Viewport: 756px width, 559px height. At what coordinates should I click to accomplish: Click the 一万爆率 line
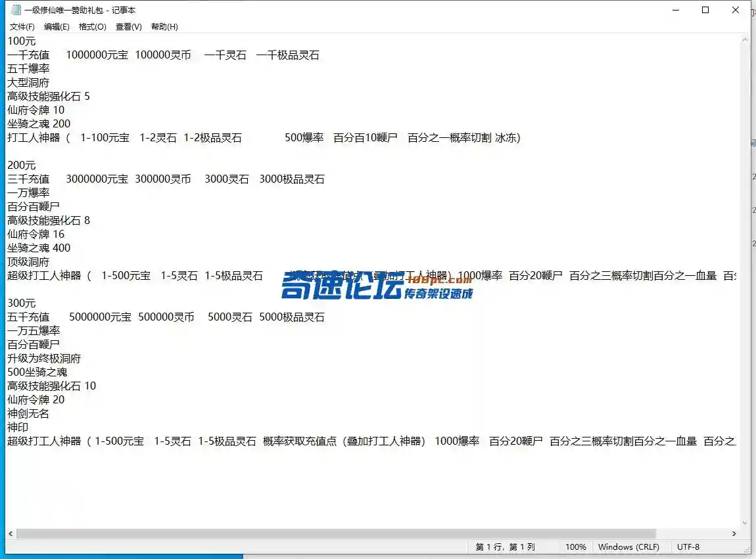28,192
